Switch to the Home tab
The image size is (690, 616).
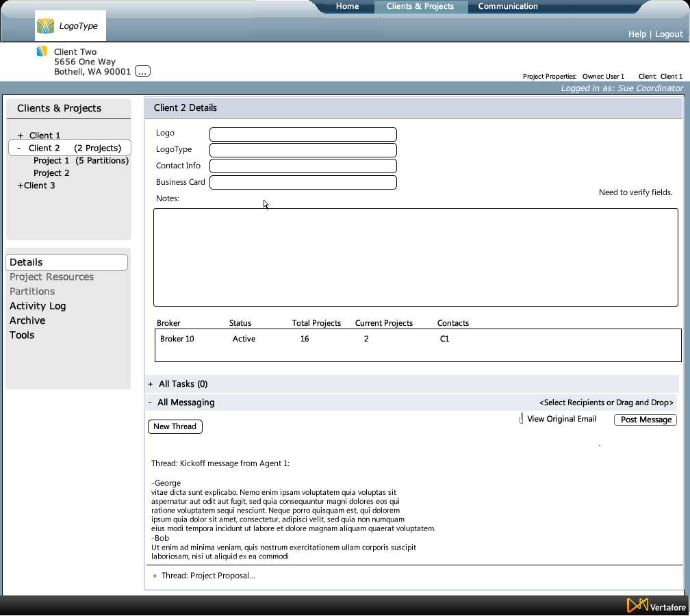[347, 6]
